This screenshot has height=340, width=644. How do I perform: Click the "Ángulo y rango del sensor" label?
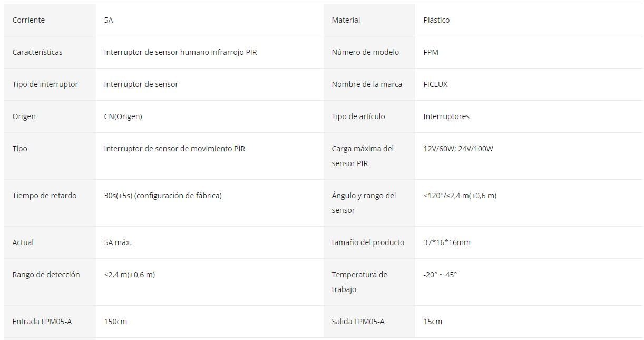coord(364,203)
